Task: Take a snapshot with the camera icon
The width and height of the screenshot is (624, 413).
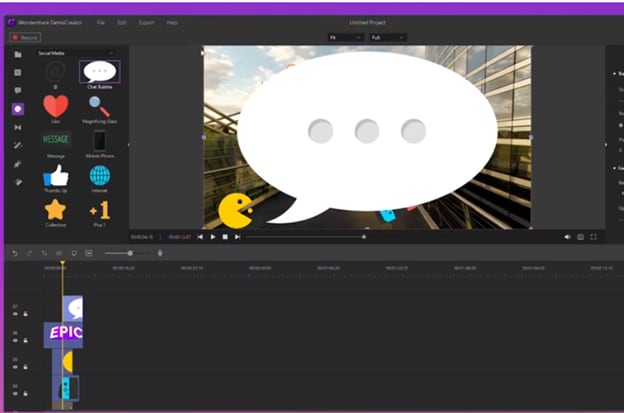Action: (x=581, y=237)
